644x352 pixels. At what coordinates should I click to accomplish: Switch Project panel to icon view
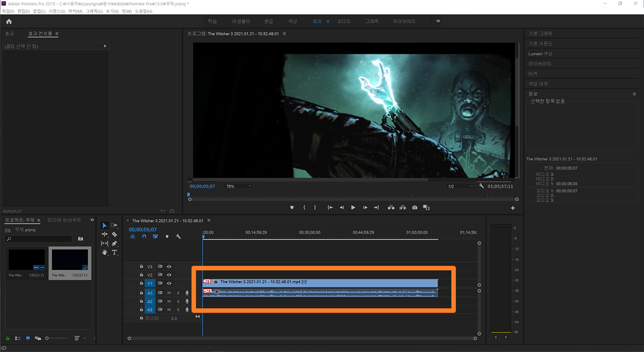point(28,338)
